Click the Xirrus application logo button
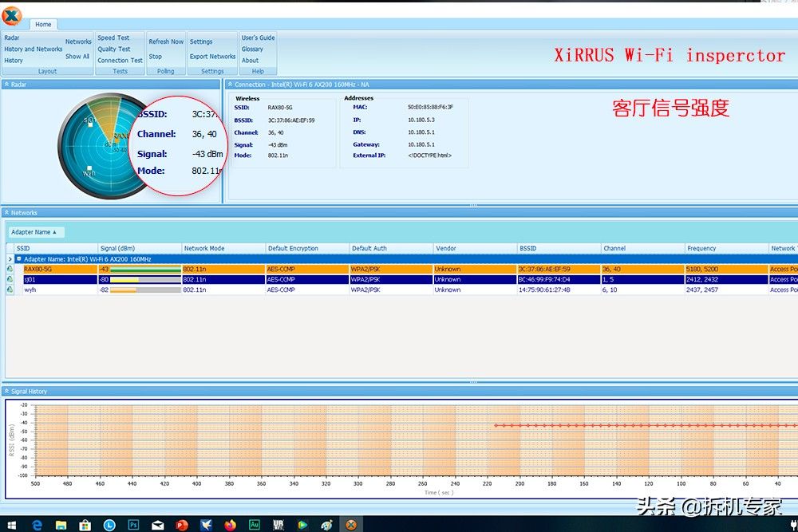The height and width of the screenshot is (532, 798). point(12,16)
